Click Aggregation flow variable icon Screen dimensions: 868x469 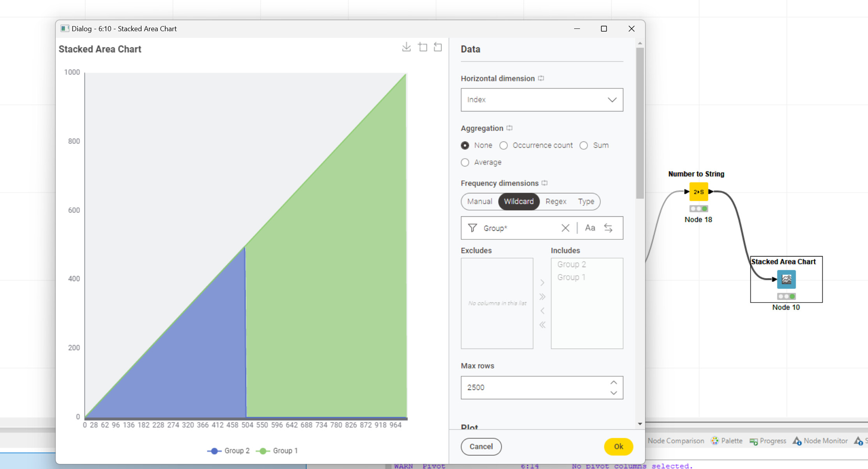[509, 128]
